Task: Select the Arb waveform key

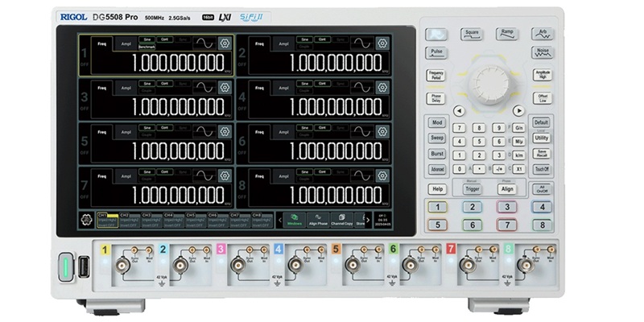Action: [543, 34]
